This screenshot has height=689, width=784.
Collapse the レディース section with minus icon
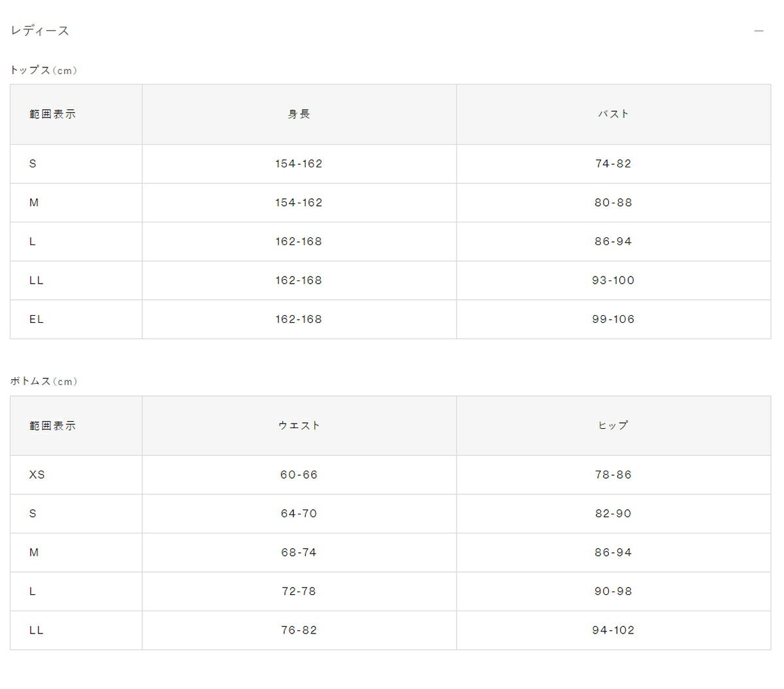[759, 31]
